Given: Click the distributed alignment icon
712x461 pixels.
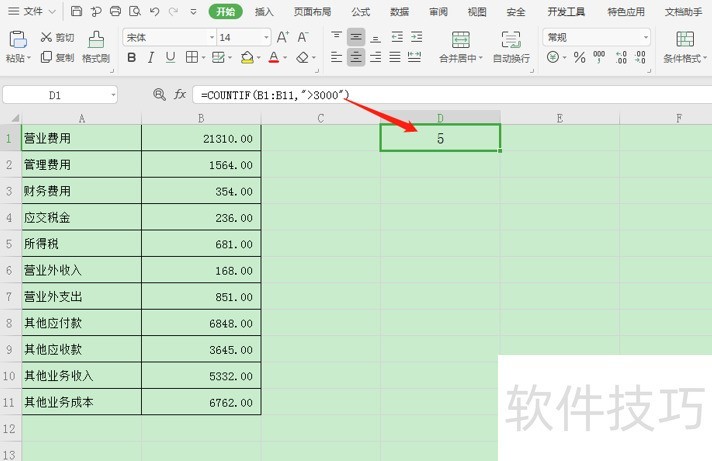Looking at the screenshot, I should (x=414, y=57).
